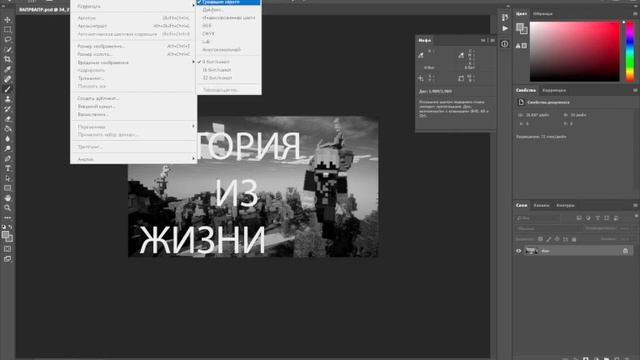Toggle lock image pixels brush icon
The image size is (640, 360).
point(549,239)
